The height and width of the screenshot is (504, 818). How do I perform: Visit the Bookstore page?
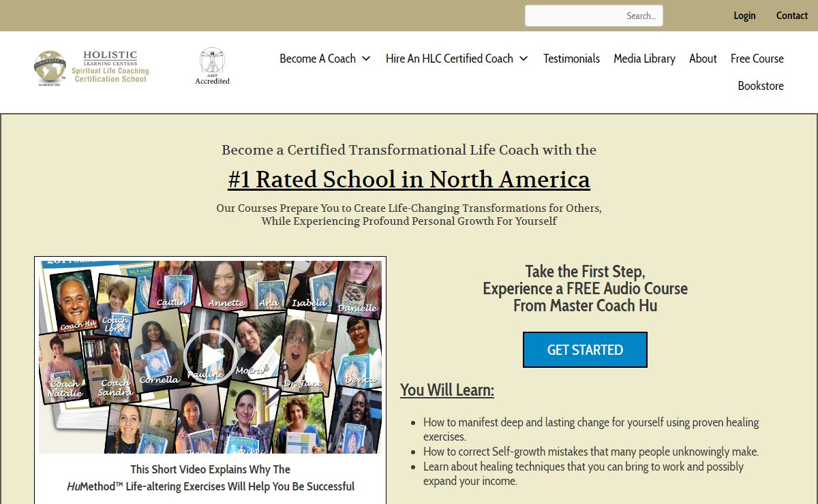pyautogui.click(x=761, y=86)
